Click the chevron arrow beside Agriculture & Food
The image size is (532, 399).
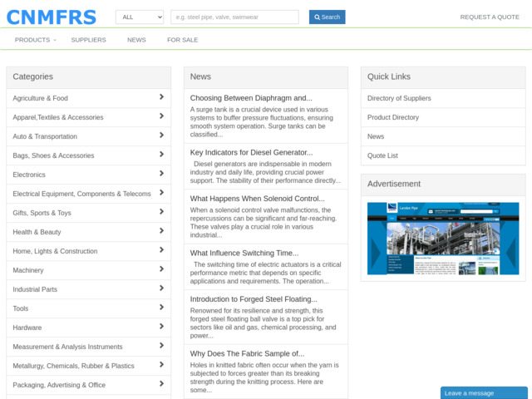[161, 97]
